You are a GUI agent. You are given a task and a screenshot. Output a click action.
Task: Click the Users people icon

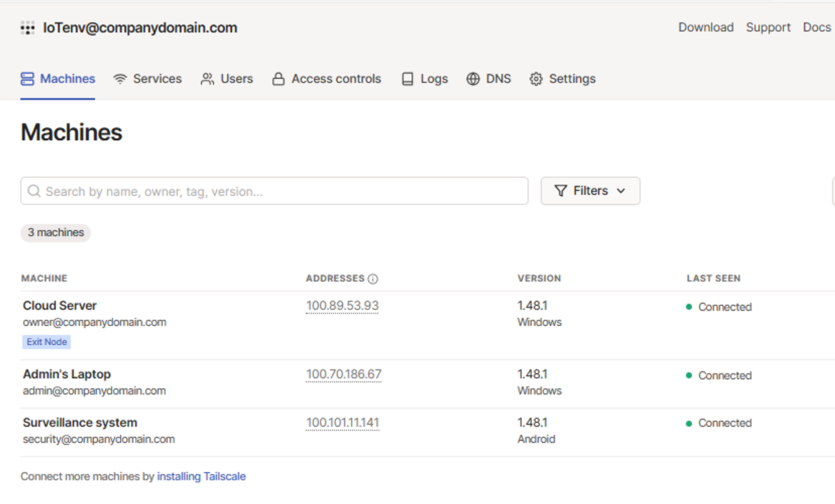click(x=207, y=79)
